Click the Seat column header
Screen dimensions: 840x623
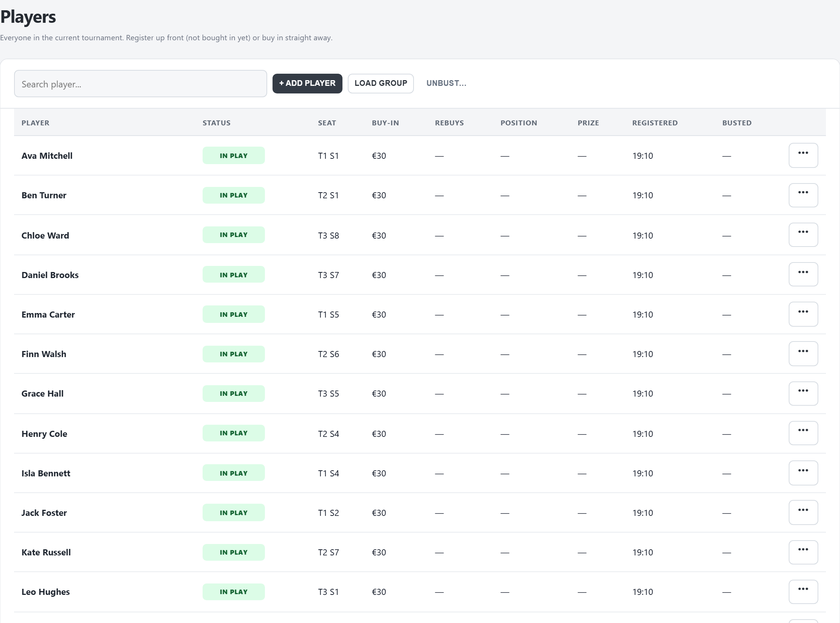pyautogui.click(x=327, y=123)
